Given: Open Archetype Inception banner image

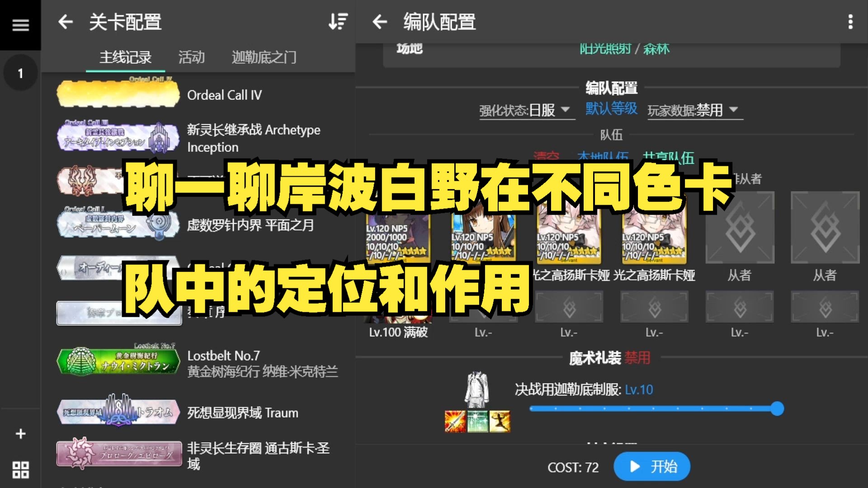Looking at the screenshot, I should coord(118,137).
